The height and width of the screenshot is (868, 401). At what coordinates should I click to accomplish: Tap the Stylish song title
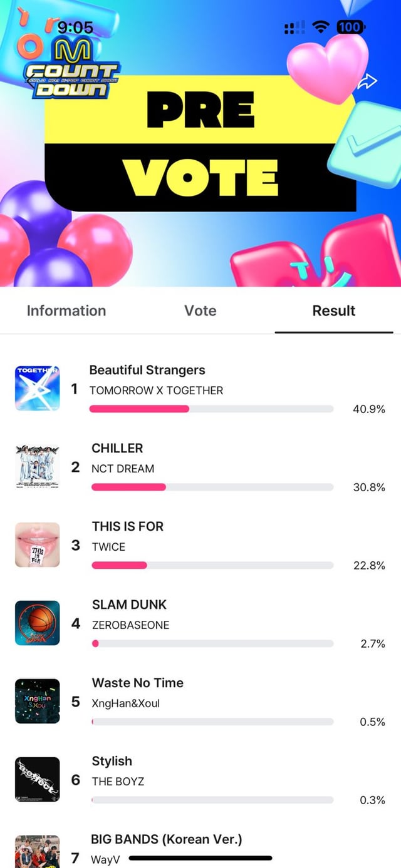click(112, 762)
